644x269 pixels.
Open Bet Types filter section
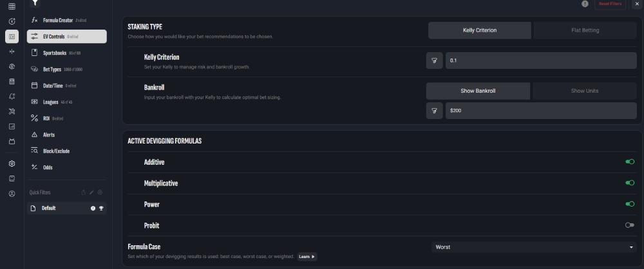click(66, 70)
